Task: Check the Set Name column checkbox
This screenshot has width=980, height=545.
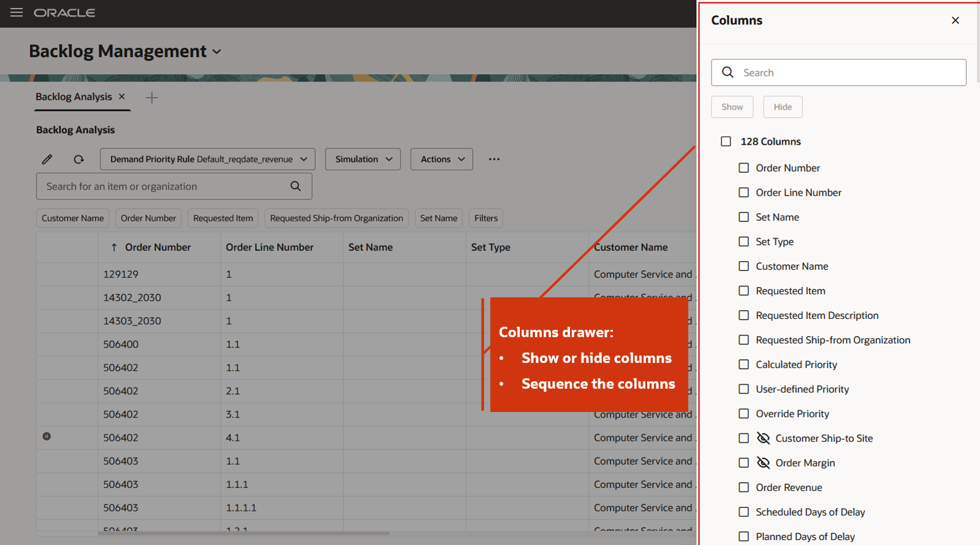Action: [744, 217]
